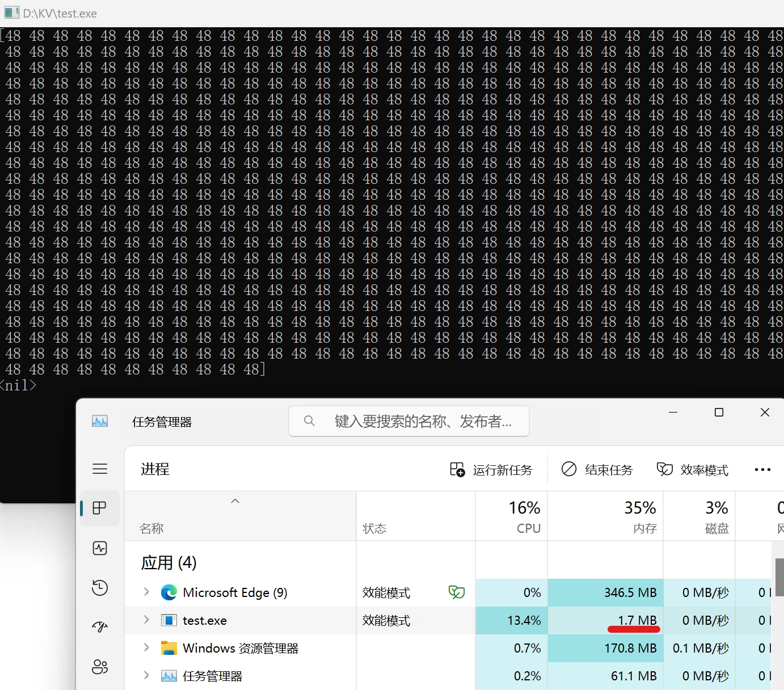The width and height of the screenshot is (784, 690).
Task: Click the search magnifier icon
Action: pos(309,421)
